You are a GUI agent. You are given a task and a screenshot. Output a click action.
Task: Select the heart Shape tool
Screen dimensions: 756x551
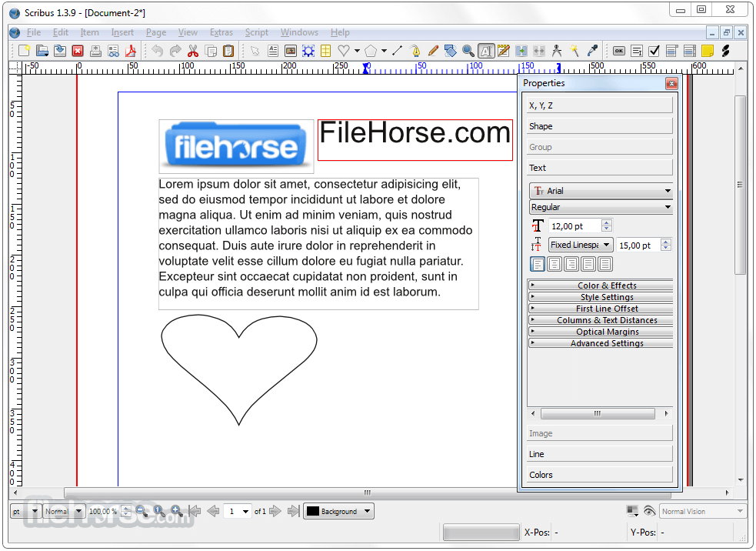(x=344, y=51)
